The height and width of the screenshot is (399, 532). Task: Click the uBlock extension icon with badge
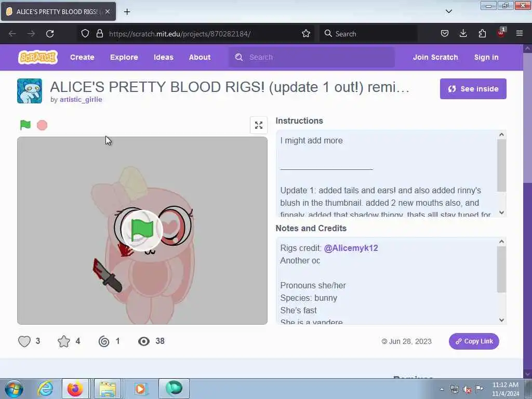[501, 33]
